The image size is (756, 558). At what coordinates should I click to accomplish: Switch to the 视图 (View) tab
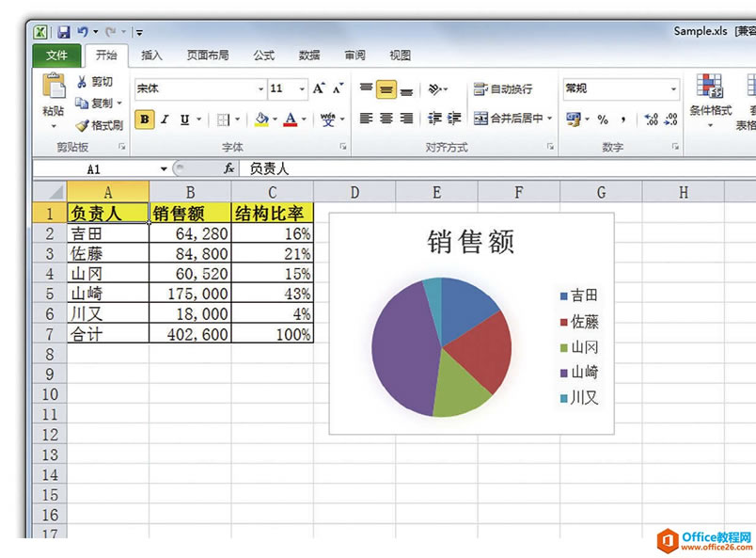coord(401,56)
